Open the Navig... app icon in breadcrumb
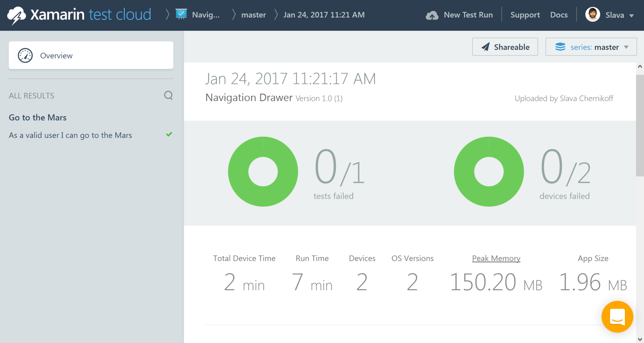 click(181, 14)
